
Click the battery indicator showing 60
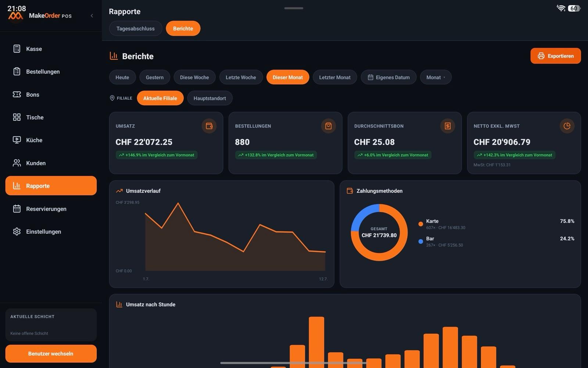click(x=574, y=8)
